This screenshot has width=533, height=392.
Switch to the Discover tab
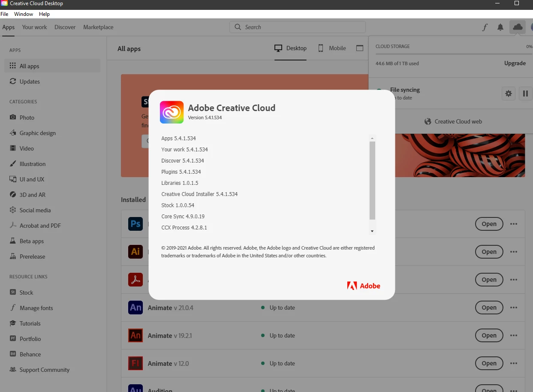tap(65, 27)
